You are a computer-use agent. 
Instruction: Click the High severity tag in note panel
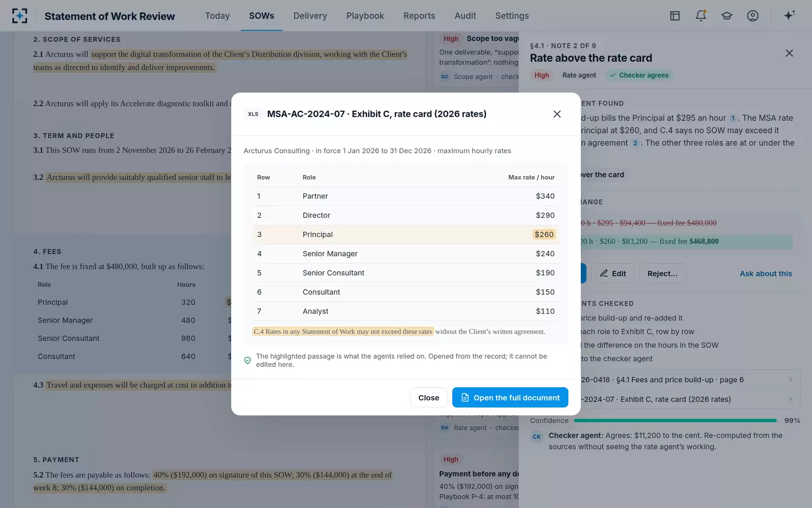[542, 75]
